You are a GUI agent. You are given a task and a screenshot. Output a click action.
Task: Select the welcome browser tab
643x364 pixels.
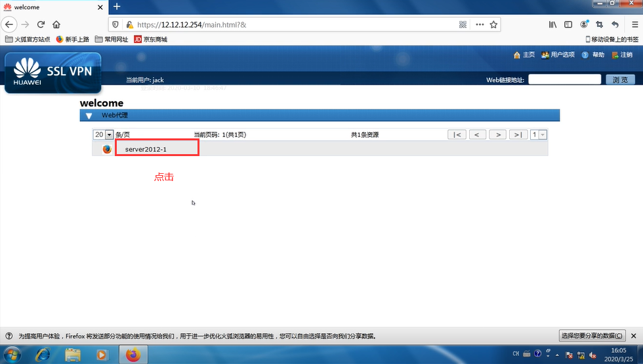click(x=53, y=7)
